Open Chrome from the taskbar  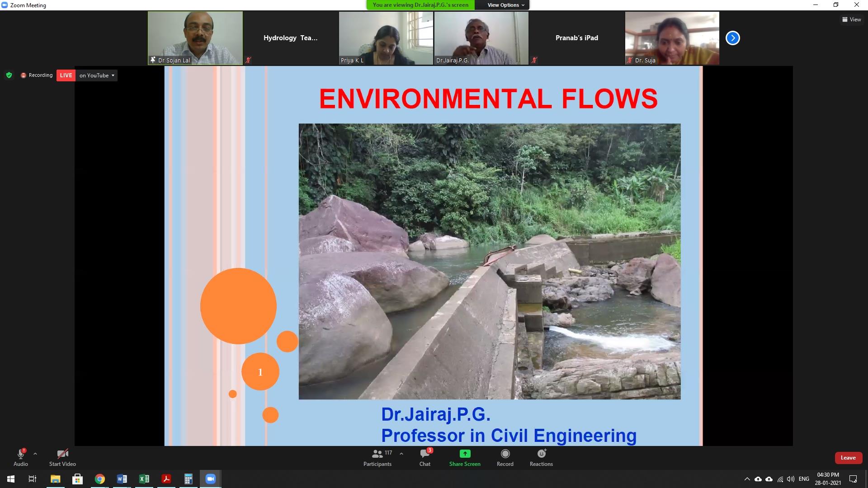click(x=100, y=479)
